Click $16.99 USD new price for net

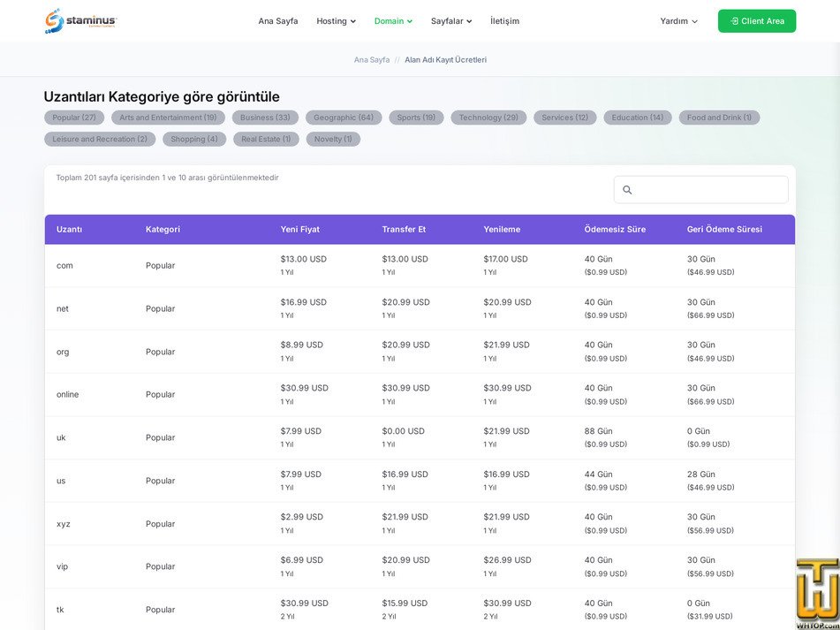[303, 302]
